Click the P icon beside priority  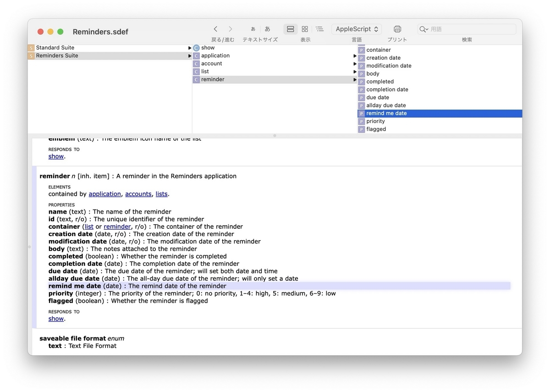coord(362,121)
